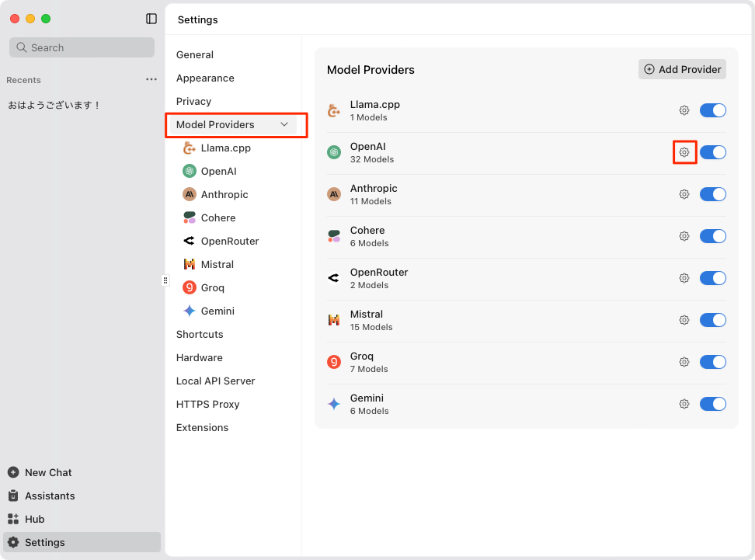Screen dimensions: 755x560
Task: Click the Llama.cpp logo in provider list
Action: click(x=334, y=110)
